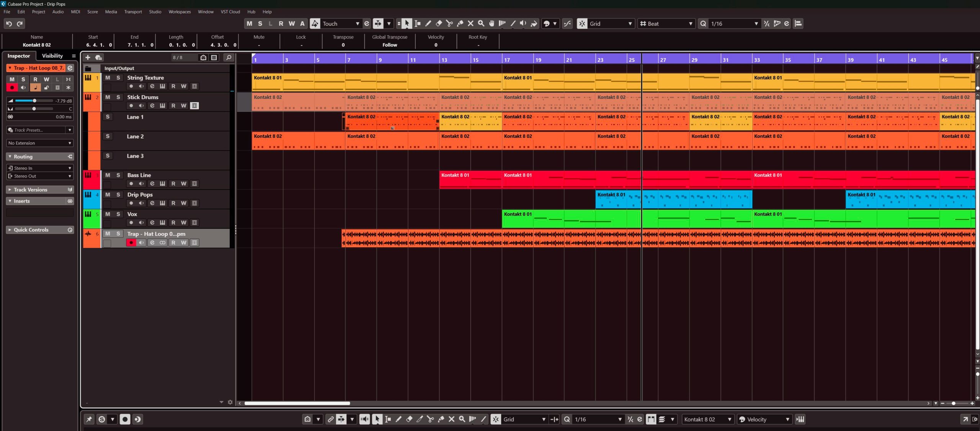
Task: Click the horizontal project scrollbar
Action: tap(297, 403)
